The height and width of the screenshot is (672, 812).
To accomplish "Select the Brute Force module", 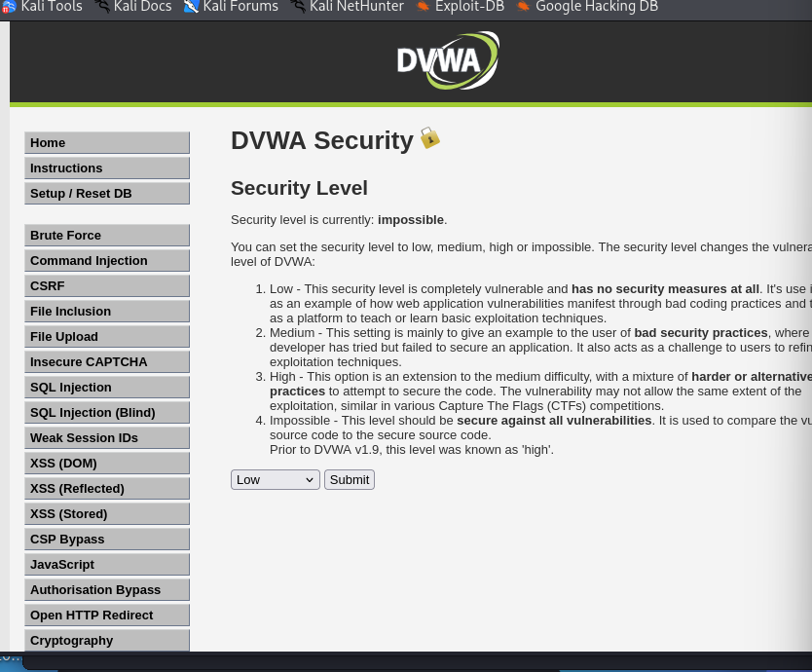I will click(107, 236).
